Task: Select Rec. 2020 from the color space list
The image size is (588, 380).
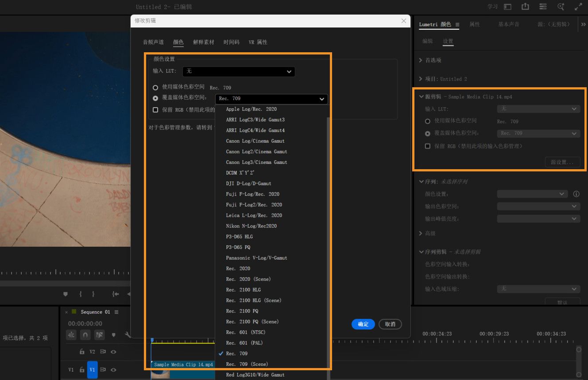Action: 239,268
